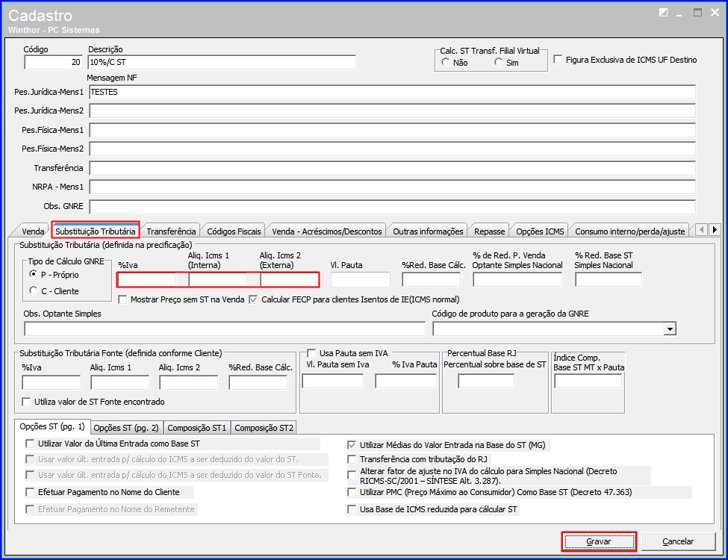The height and width of the screenshot is (560, 728).
Task: Open the Códigos Fiscais tab
Action: point(234,231)
